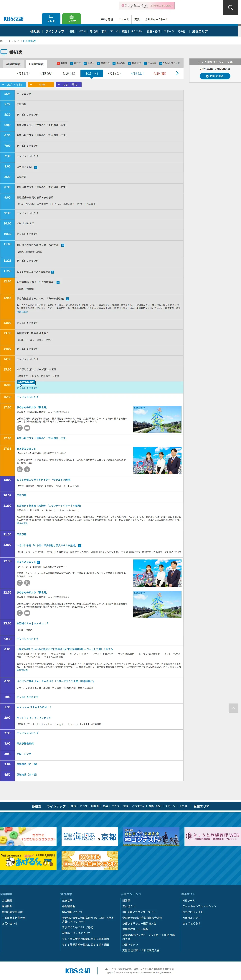Open the website globe icon for 22:55 京の水ものがたり
Image resolution: width=241 pixels, height=980 pixels.
[19, 613]
